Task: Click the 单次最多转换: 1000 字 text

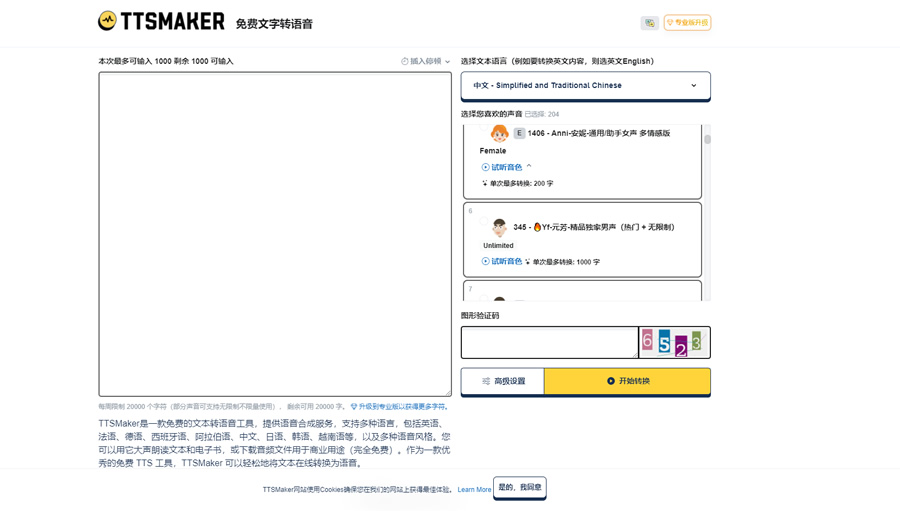Action: [566, 262]
